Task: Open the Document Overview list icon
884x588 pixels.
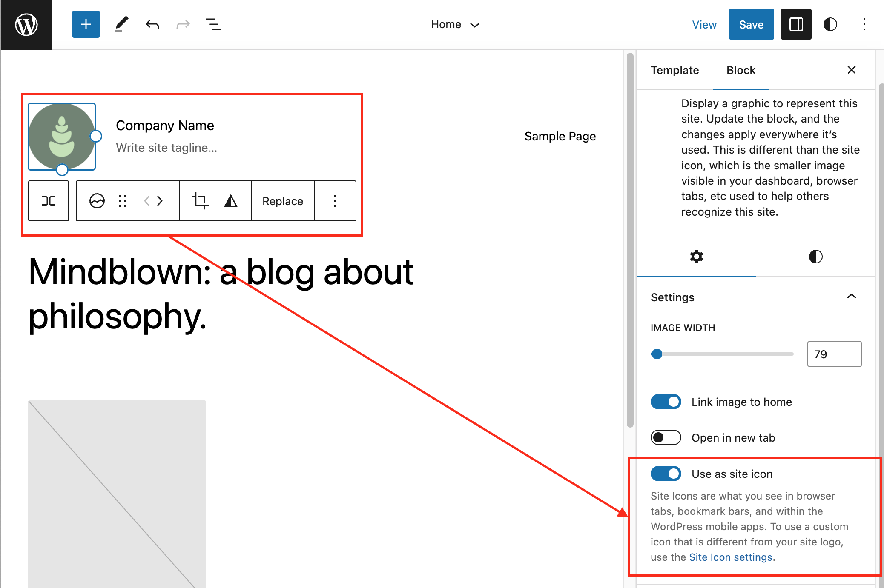Action: tap(214, 24)
